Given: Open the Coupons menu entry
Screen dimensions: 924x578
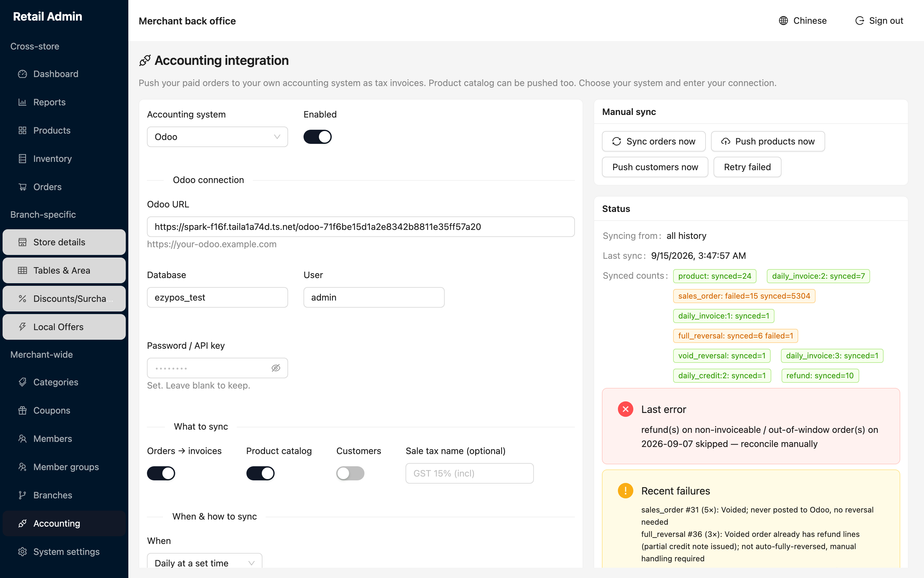Looking at the screenshot, I should 64,410.
